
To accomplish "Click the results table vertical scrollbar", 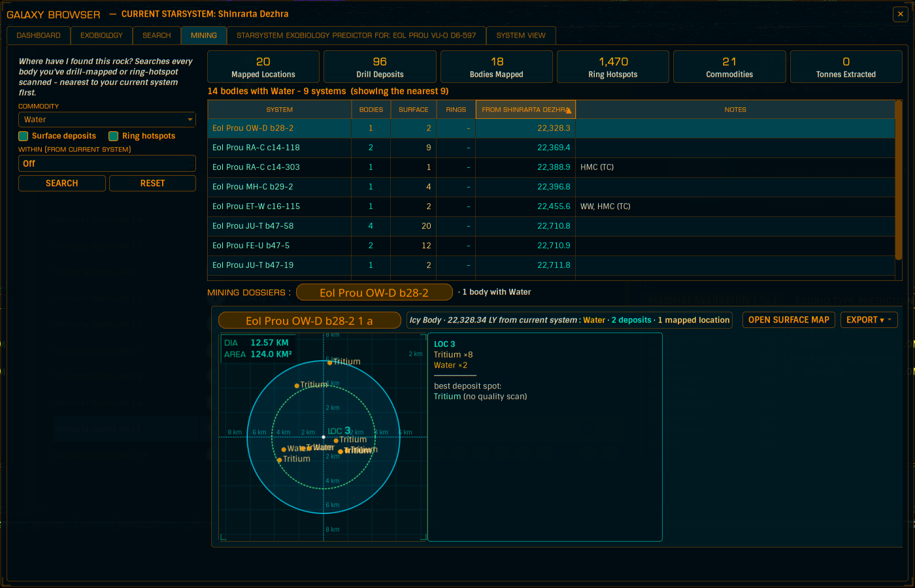I will (899, 180).
